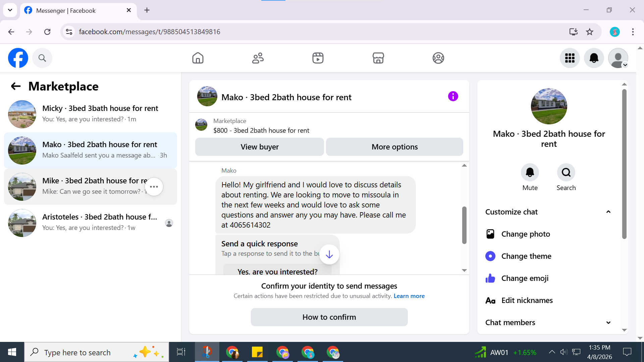
Task: Collapse the Customize chat section
Action: click(608, 212)
